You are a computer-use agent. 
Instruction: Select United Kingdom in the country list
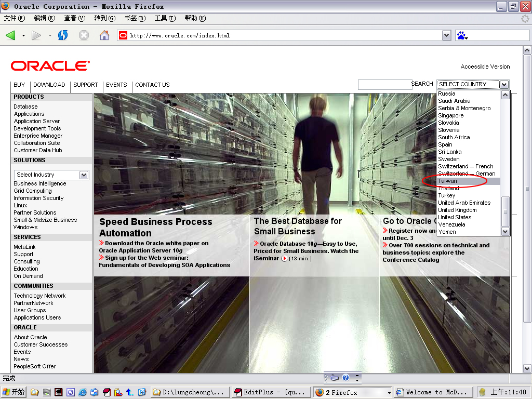469,210
